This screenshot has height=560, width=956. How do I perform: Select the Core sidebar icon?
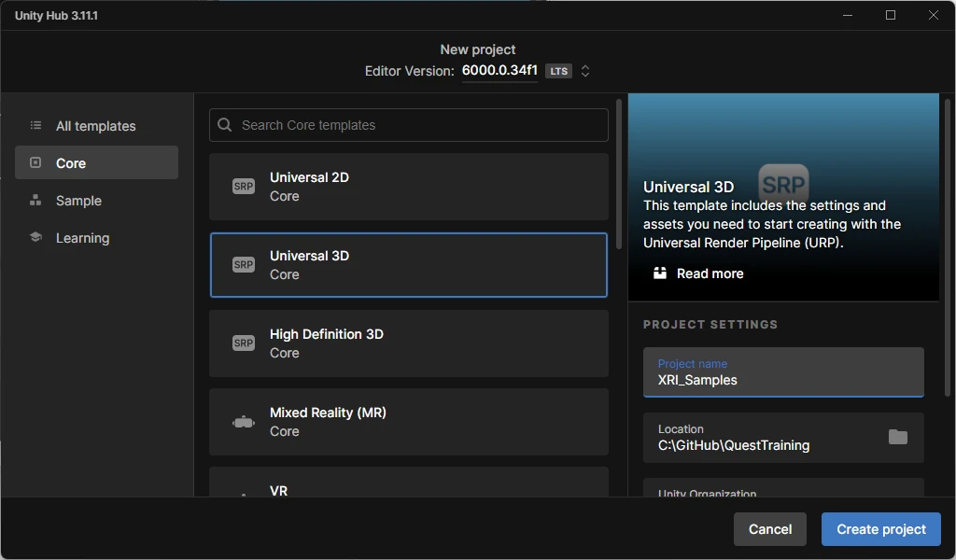coord(37,162)
